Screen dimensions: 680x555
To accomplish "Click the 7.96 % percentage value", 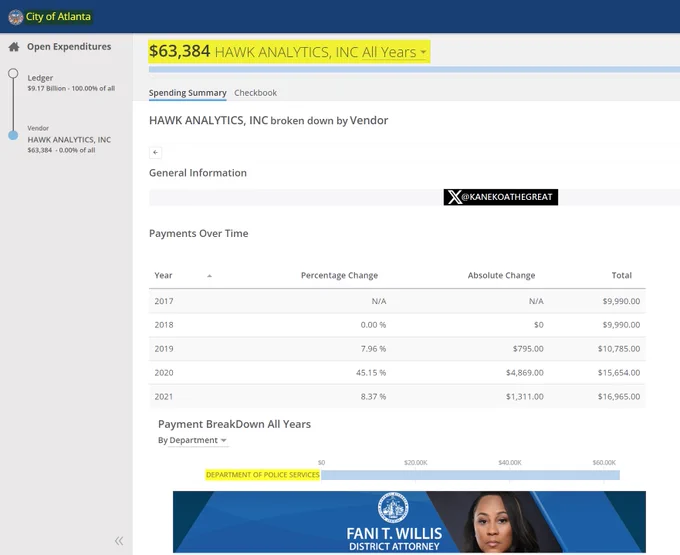I will tap(373, 349).
